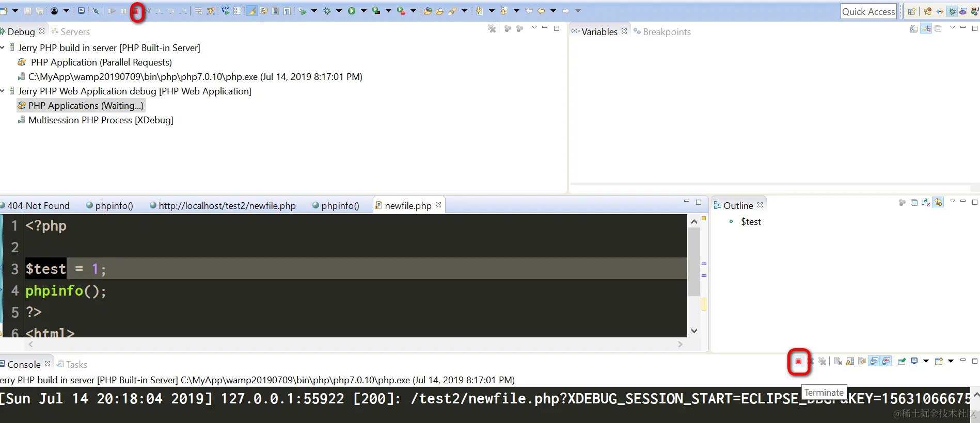Select $test in the Outline view
The image size is (980, 423).
750,221
